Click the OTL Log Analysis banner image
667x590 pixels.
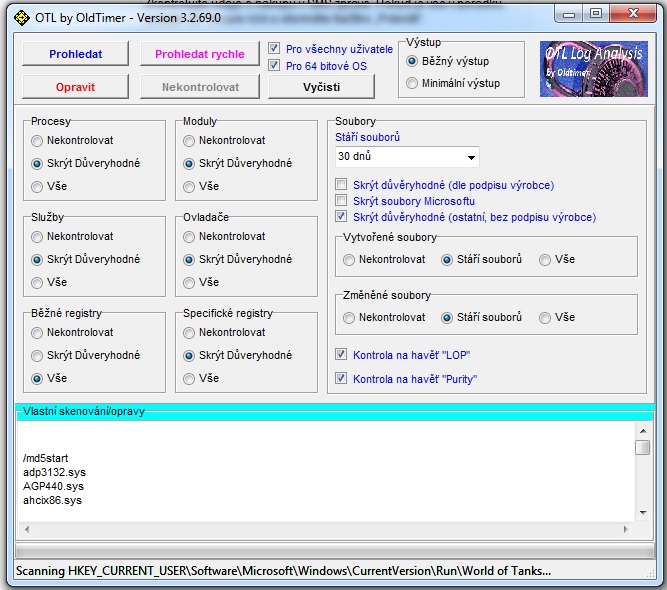pos(592,69)
